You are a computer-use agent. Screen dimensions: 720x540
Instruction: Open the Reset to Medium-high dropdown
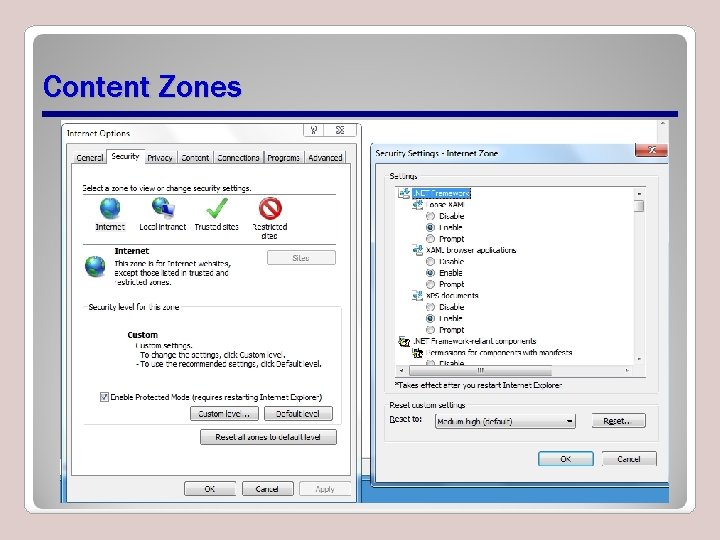tap(505, 421)
